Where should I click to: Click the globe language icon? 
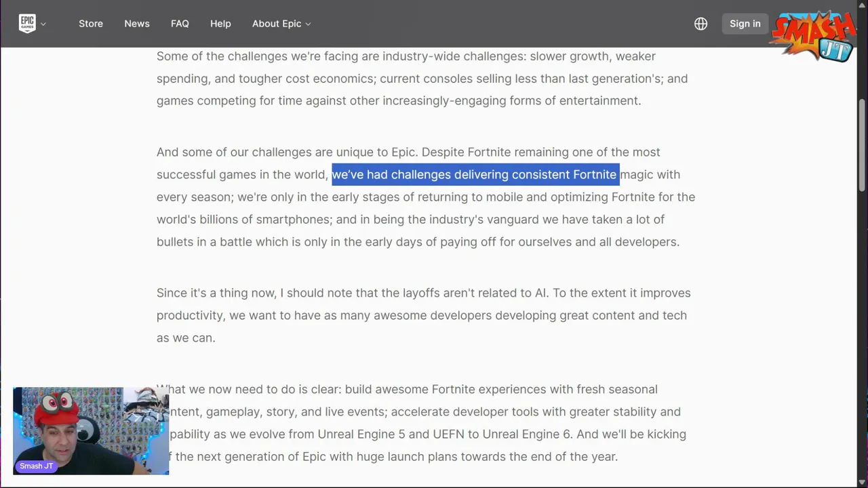click(x=701, y=24)
